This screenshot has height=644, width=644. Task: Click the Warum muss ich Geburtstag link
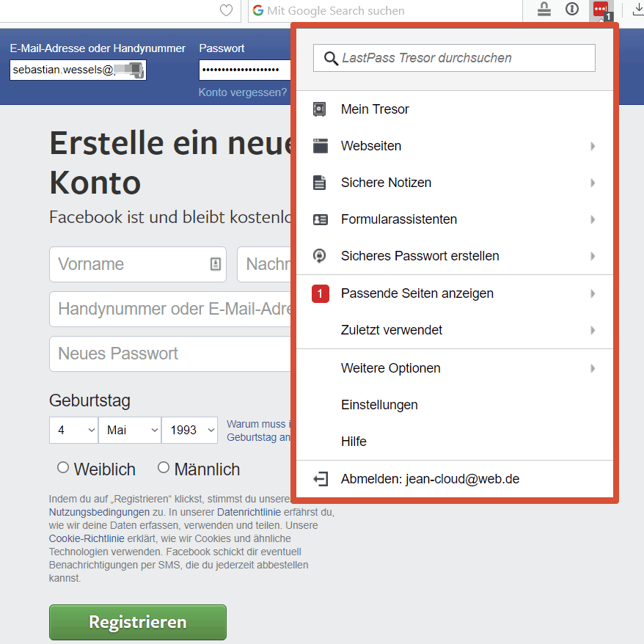coord(259,431)
